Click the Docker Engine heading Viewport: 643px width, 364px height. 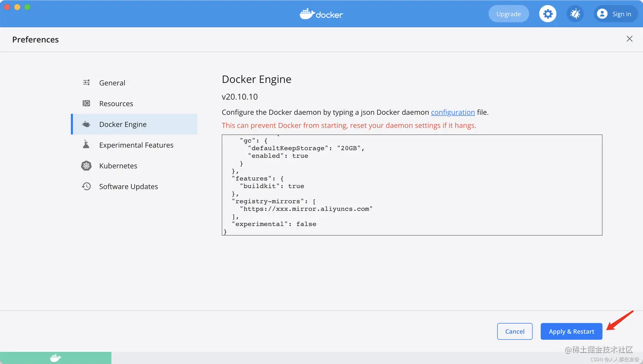[256, 79]
